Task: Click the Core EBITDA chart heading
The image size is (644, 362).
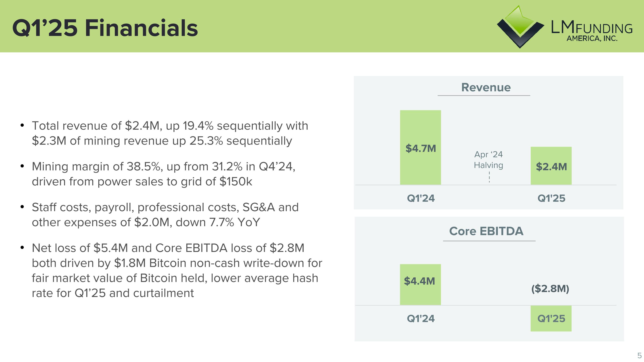Action: click(x=486, y=231)
